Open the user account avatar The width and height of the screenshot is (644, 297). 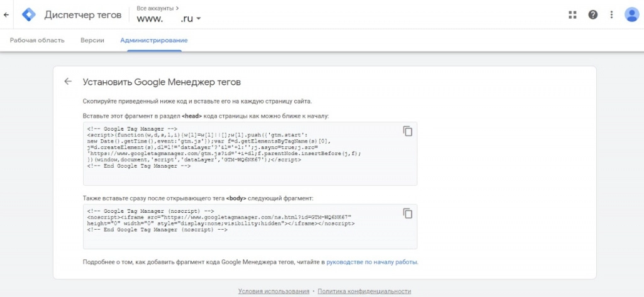click(x=631, y=15)
